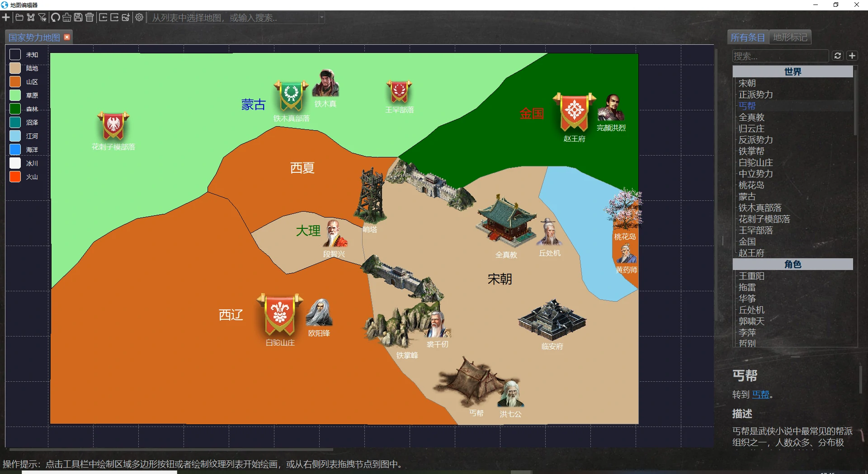The height and width of the screenshot is (474, 868).
Task: Open settings with the gear icon
Action: (139, 17)
